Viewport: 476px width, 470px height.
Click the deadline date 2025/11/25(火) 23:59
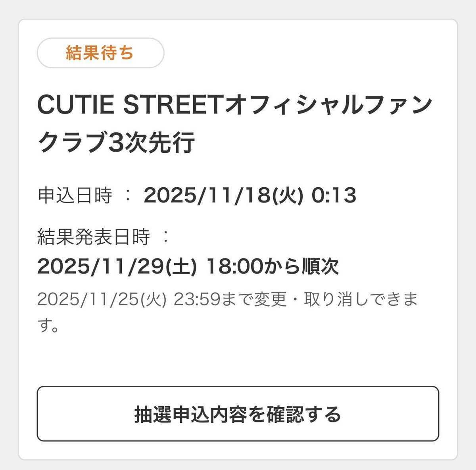pyautogui.click(x=129, y=299)
